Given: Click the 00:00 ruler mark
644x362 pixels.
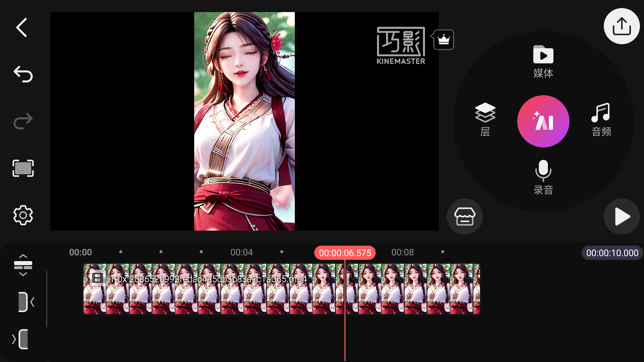Looking at the screenshot, I should point(80,252).
